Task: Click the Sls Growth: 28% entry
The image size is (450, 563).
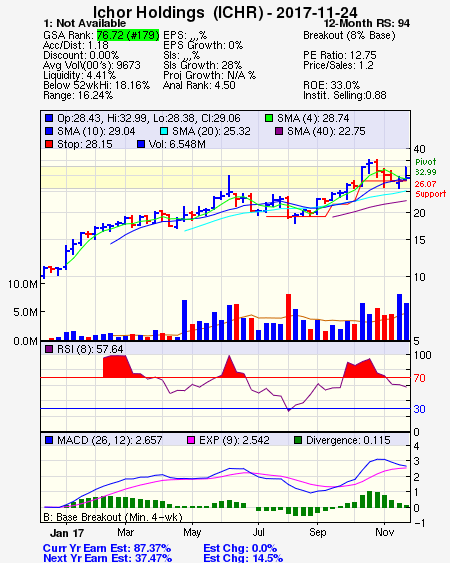Action: (x=202, y=65)
